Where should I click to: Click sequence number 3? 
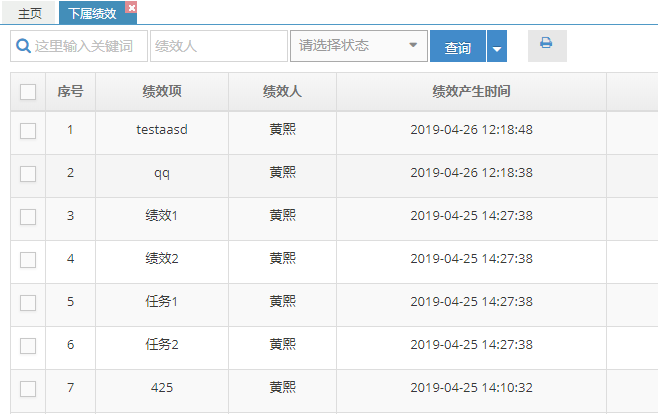(x=70, y=216)
